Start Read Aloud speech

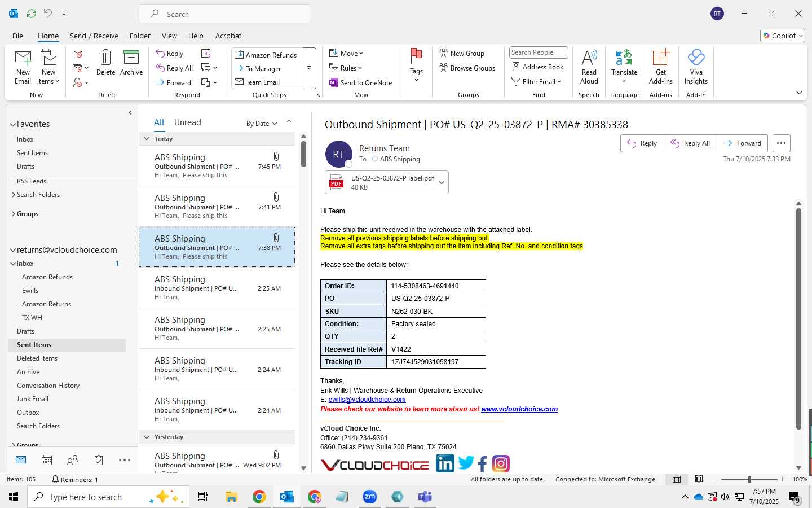(x=589, y=67)
